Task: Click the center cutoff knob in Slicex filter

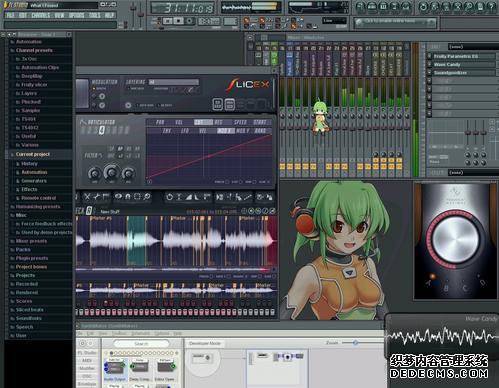Action: click(x=111, y=172)
